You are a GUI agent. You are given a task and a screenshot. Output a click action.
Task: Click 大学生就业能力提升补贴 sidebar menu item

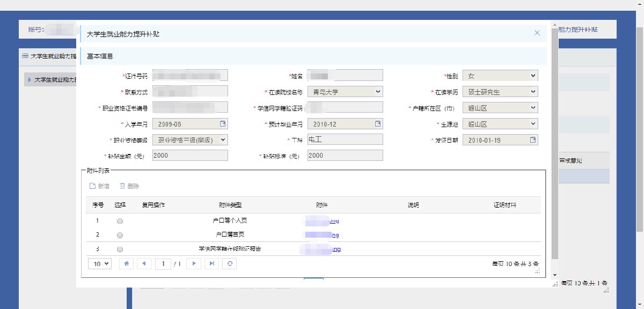[x=51, y=80]
